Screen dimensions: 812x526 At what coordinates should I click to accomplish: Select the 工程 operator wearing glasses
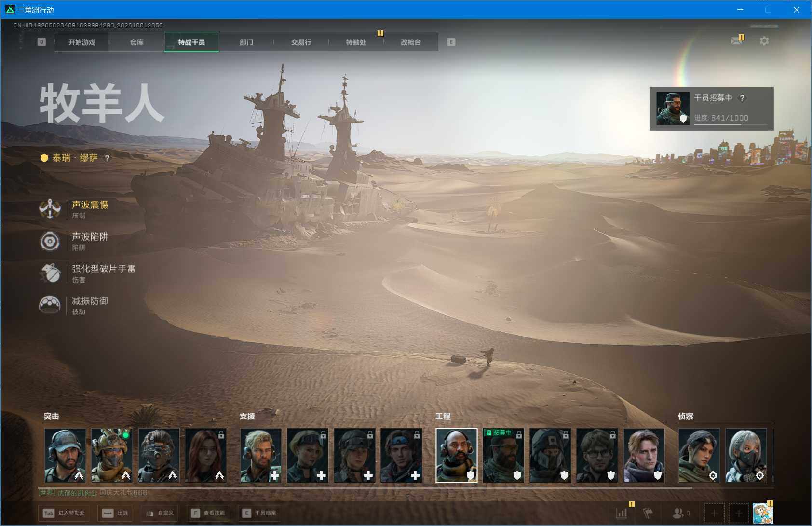pyautogui.click(x=597, y=455)
